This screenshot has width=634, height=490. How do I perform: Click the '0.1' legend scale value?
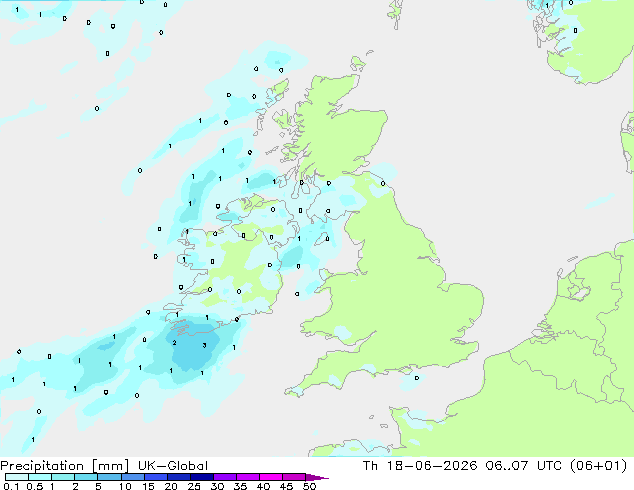11,486
